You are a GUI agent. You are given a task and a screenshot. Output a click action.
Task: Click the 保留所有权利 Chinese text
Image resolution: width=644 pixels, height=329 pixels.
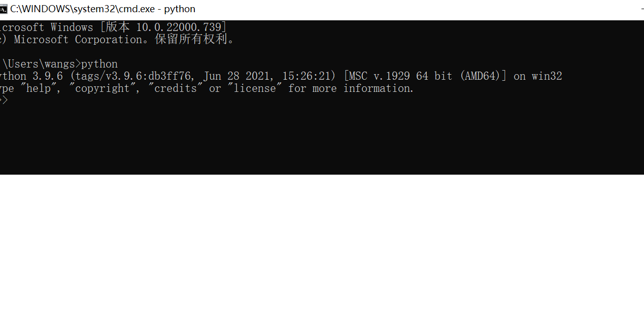pos(191,40)
